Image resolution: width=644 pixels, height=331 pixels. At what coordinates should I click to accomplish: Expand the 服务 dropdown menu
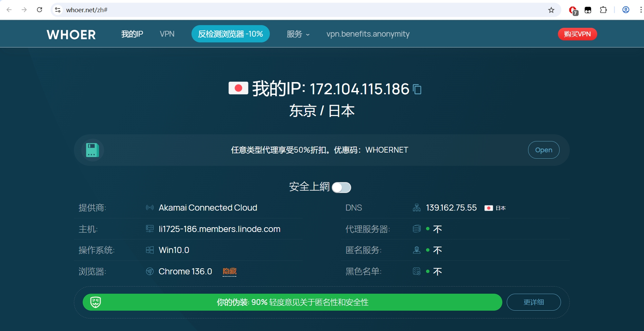pos(298,34)
